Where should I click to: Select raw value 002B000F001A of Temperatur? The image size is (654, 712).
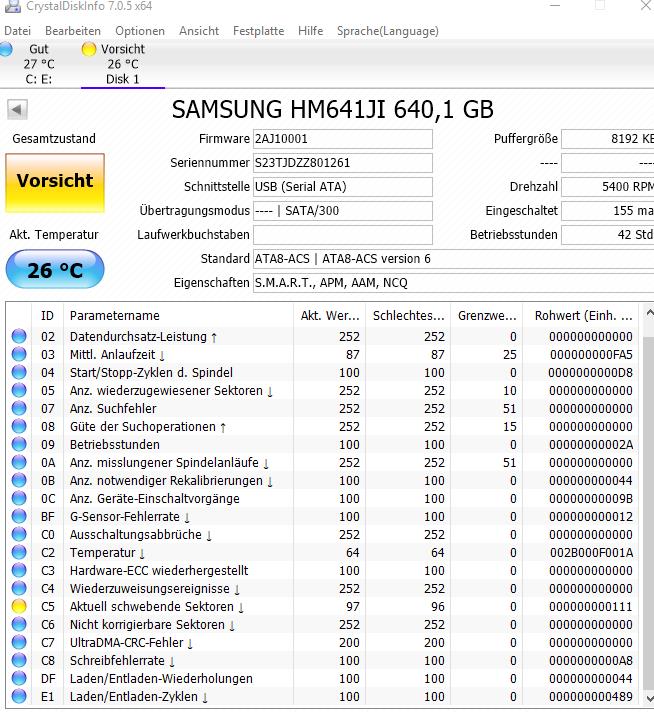tap(591, 553)
